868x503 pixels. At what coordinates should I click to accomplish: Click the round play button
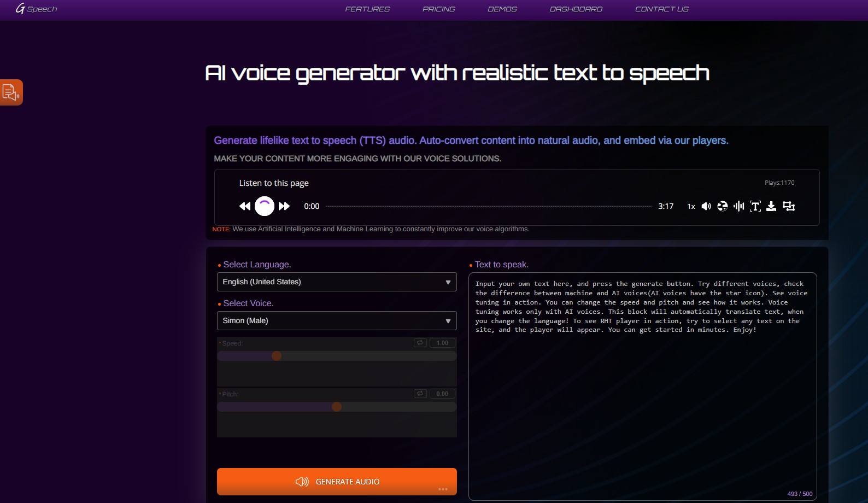(265, 206)
